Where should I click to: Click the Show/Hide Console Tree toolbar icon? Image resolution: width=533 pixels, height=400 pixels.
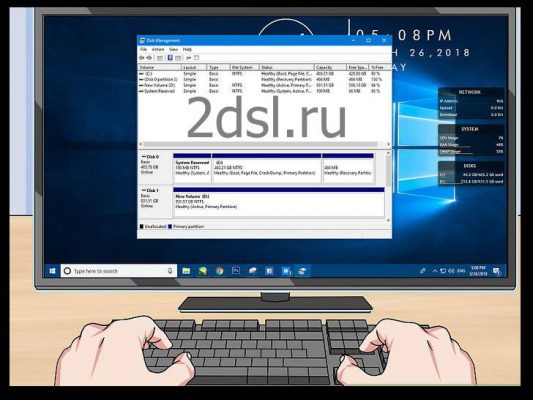tap(160, 58)
